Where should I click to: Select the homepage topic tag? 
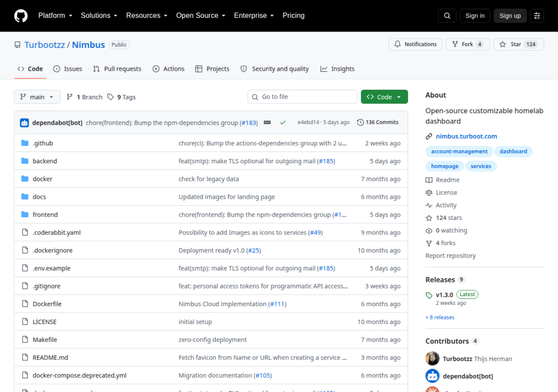(x=445, y=166)
